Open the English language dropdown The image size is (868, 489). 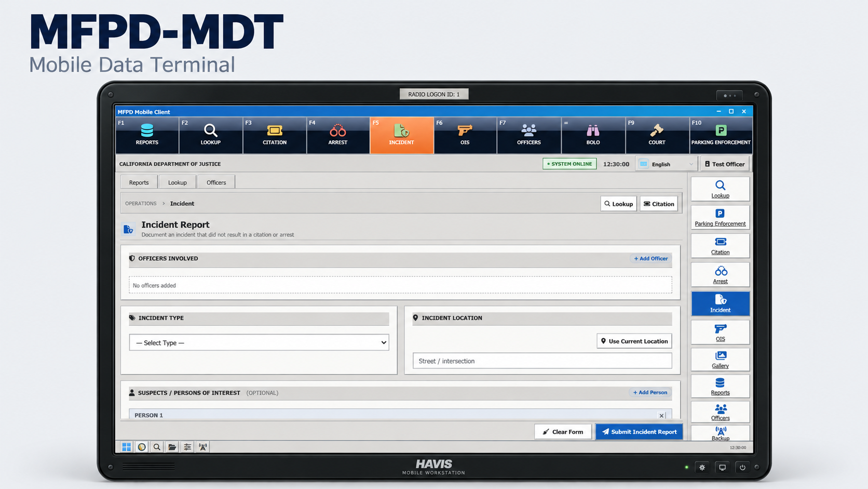tap(666, 164)
